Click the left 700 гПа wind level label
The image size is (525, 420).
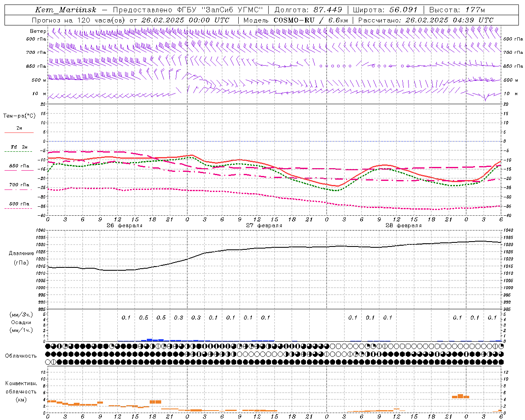point(36,52)
